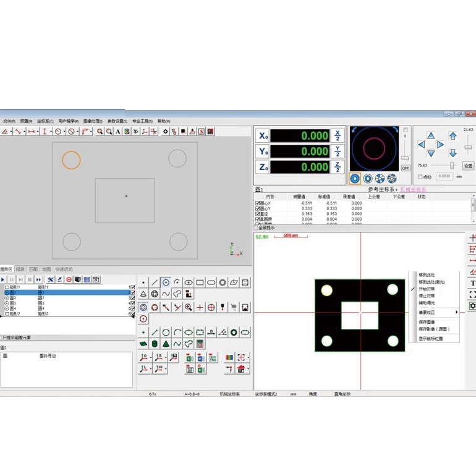Image resolution: width=476 pixels, height=476 pixels.
Task: Zero the X axis with X₀ button
Action: coord(263,136)
